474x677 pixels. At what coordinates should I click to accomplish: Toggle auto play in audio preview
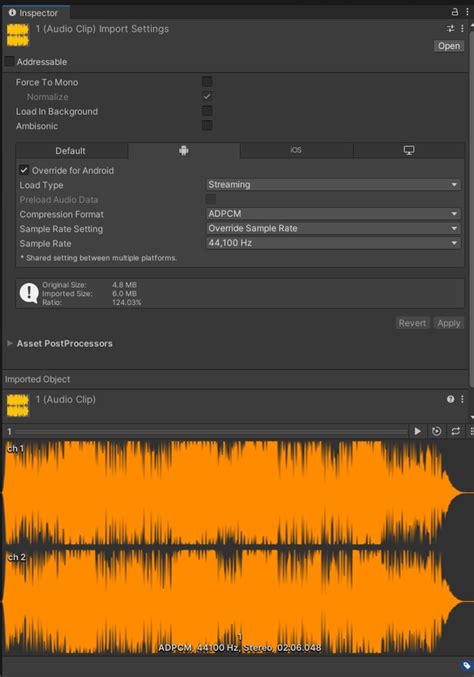pyautogui.click(x=436, y=431)
